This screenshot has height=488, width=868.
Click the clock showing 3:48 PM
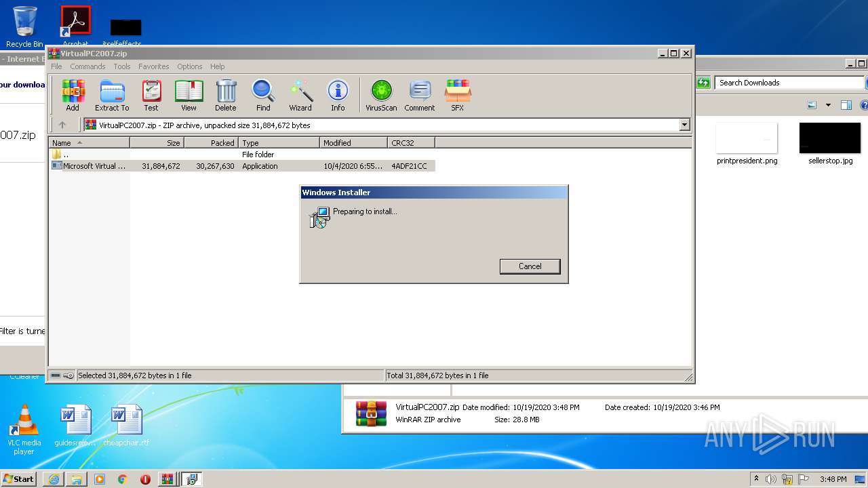pyautogui.click(x=833, y=479)
